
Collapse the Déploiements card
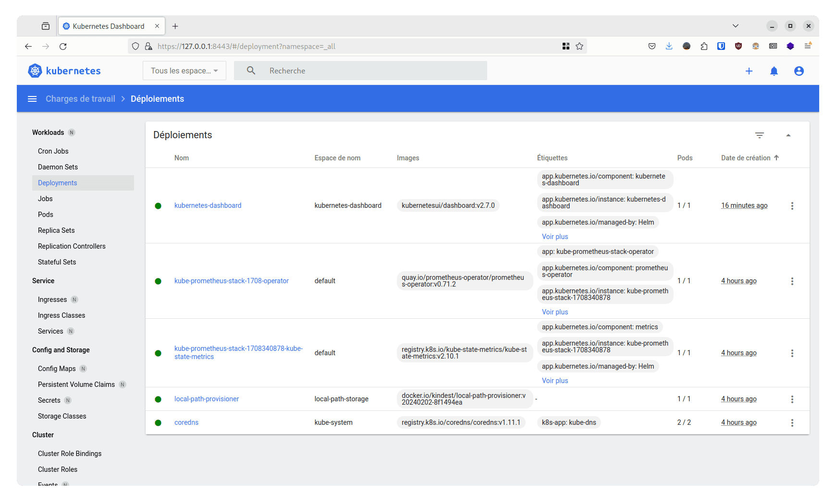(788, 135)
